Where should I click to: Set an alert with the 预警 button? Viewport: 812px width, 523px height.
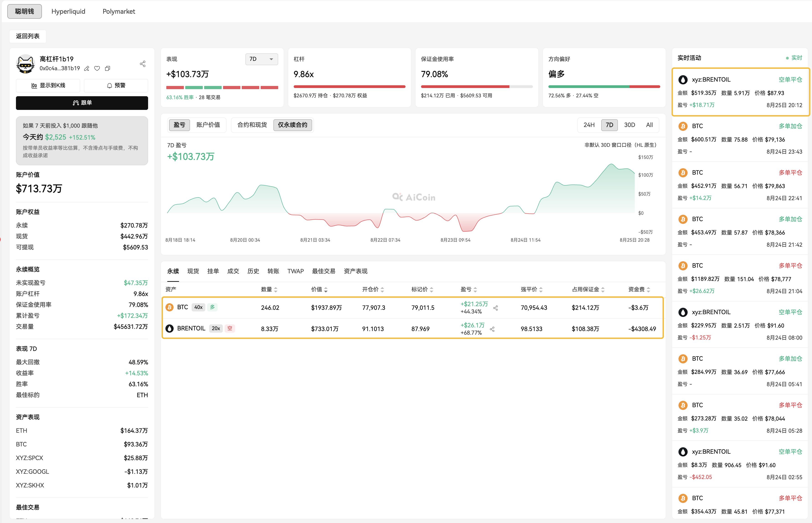116,85
